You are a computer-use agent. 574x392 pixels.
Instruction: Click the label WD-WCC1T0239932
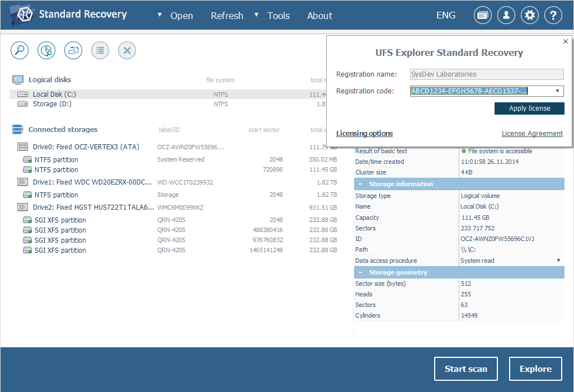tap(185, 182)
